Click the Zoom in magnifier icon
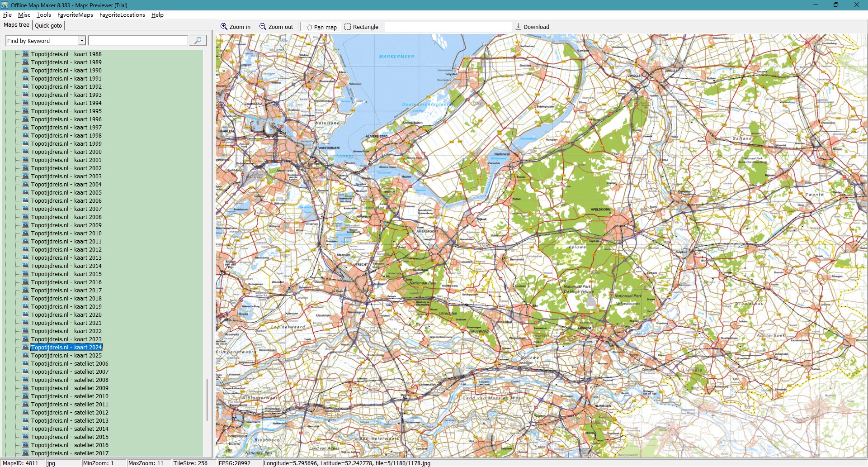Viewport: 868px width, 467px height. [224, 27]
